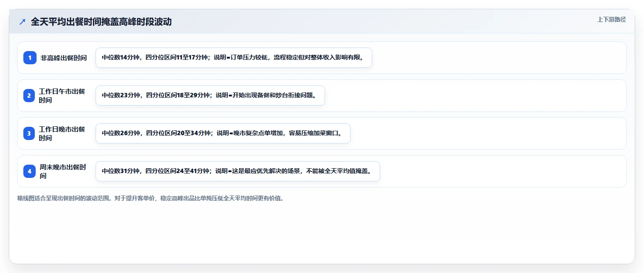Click the box with 中位数26分钟 details
The width and height of the screenshot is (644, 273).
223,133
